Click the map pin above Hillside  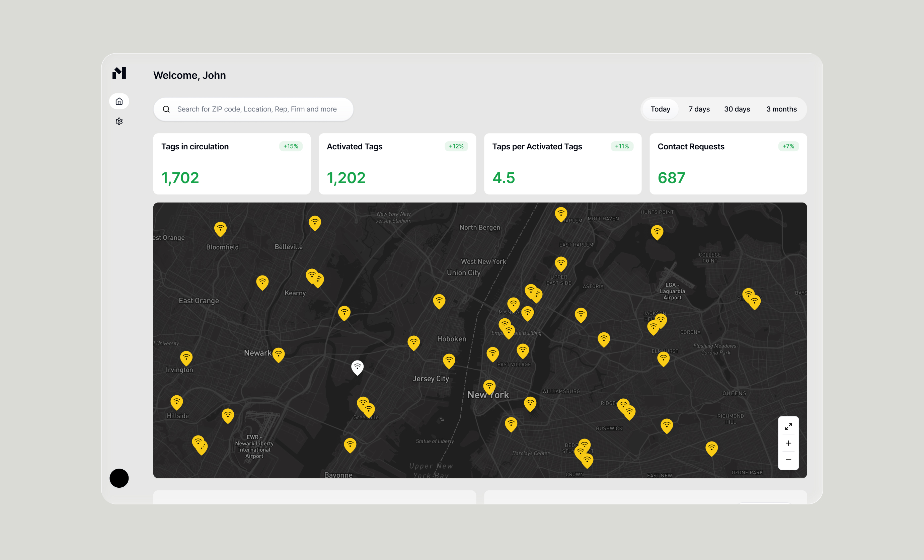[177, 402]
